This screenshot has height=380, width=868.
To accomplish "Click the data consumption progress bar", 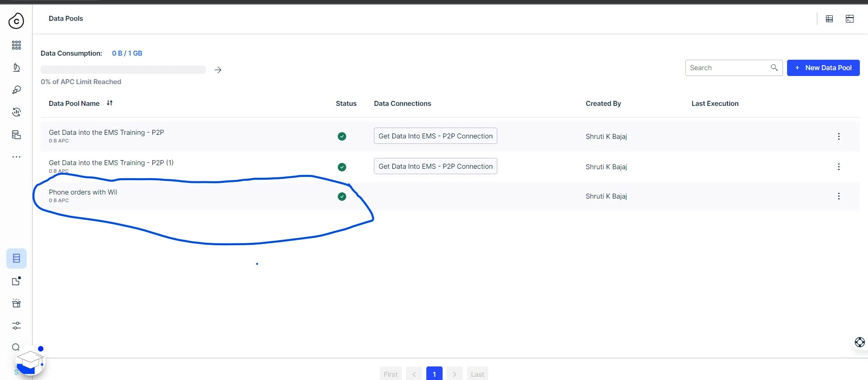I will point(123,70).
